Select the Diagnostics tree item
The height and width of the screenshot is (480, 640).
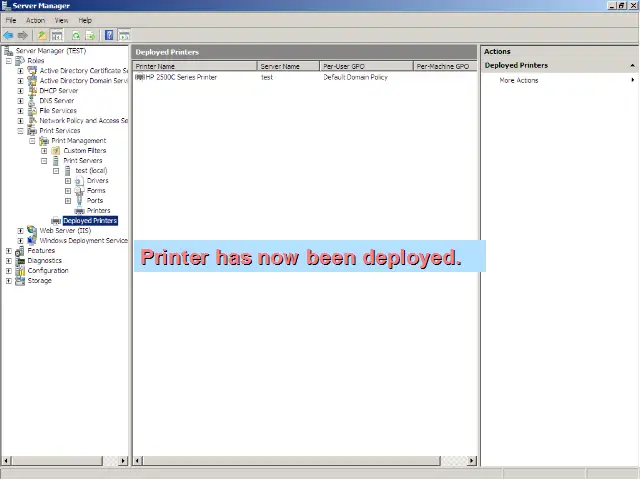tap(44, 261)
